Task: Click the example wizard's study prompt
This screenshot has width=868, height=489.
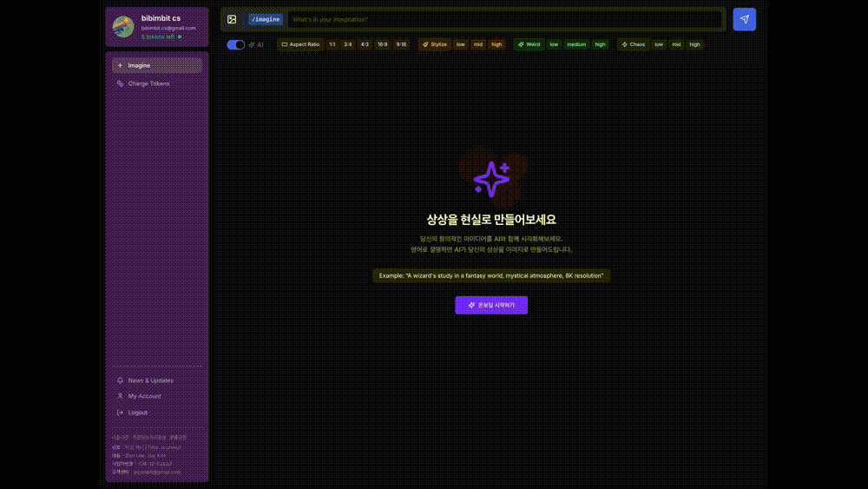Action: tap(491, 276)
